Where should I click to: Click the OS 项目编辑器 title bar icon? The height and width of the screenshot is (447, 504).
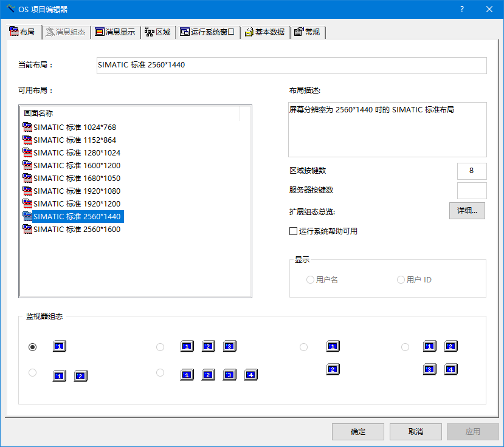coord(10,9)
